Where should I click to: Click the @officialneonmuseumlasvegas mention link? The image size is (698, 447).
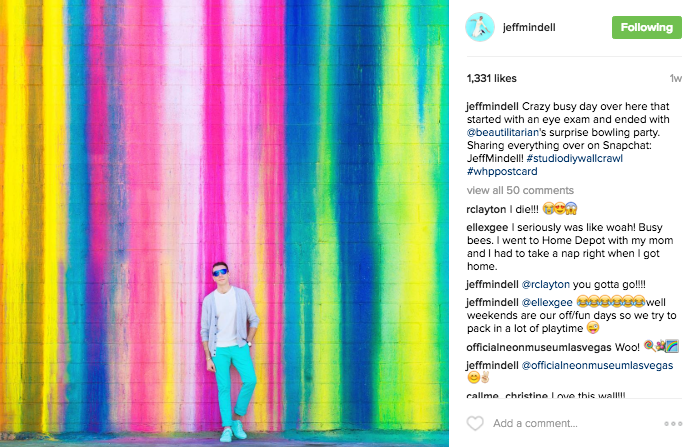tap(597, 366)
